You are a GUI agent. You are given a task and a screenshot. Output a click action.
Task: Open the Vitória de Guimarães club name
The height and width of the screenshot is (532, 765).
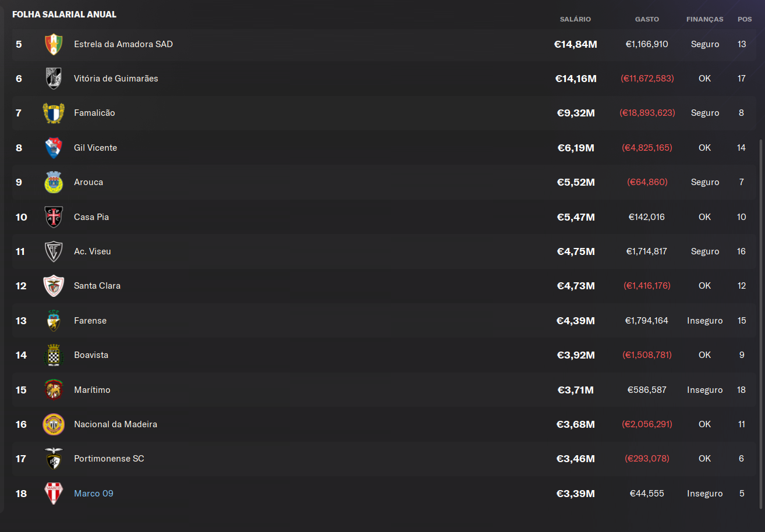[x=116, y=79]
